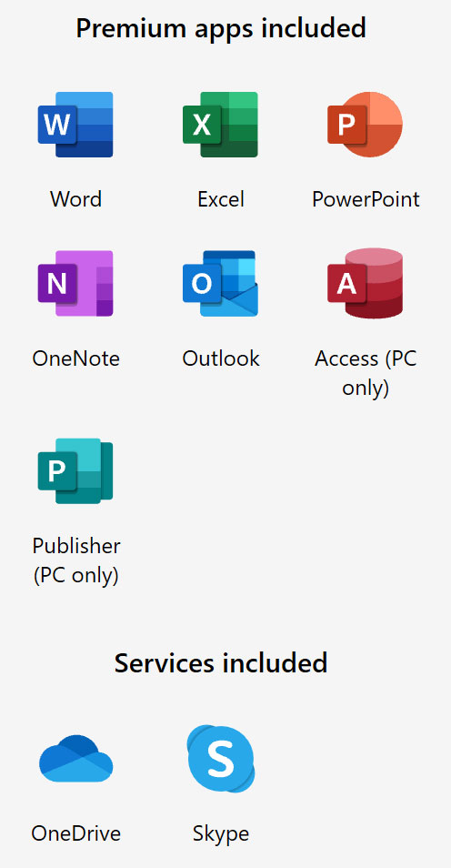Click the Publisher (PC only) label

pos(75,560)
